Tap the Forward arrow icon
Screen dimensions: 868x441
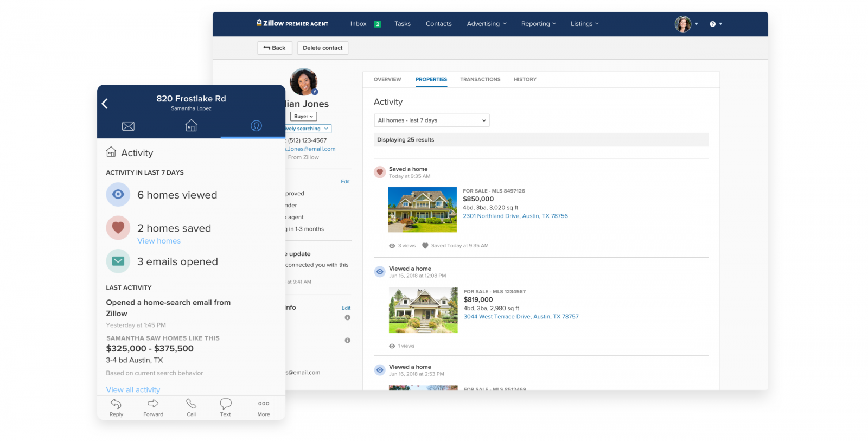click(153, 404)
